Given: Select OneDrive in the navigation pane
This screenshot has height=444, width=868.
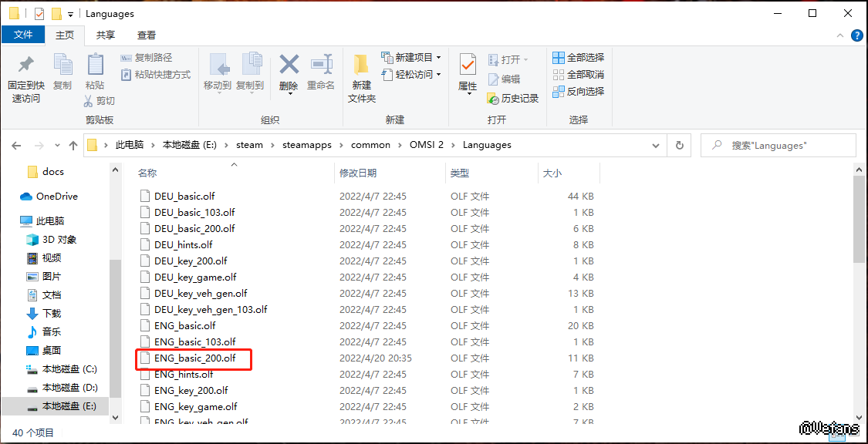Looking at the screenshot, I should pos(49,197).
